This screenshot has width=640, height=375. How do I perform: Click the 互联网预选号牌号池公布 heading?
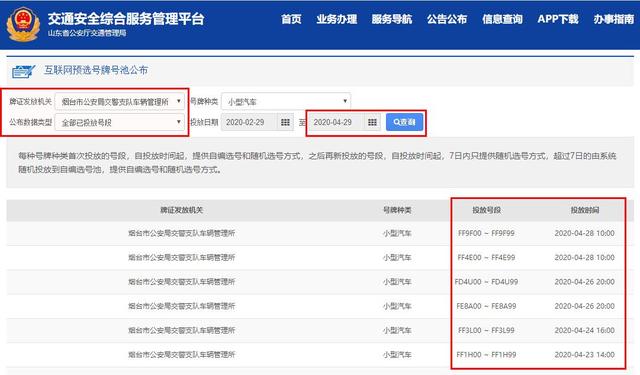(96, 70)
